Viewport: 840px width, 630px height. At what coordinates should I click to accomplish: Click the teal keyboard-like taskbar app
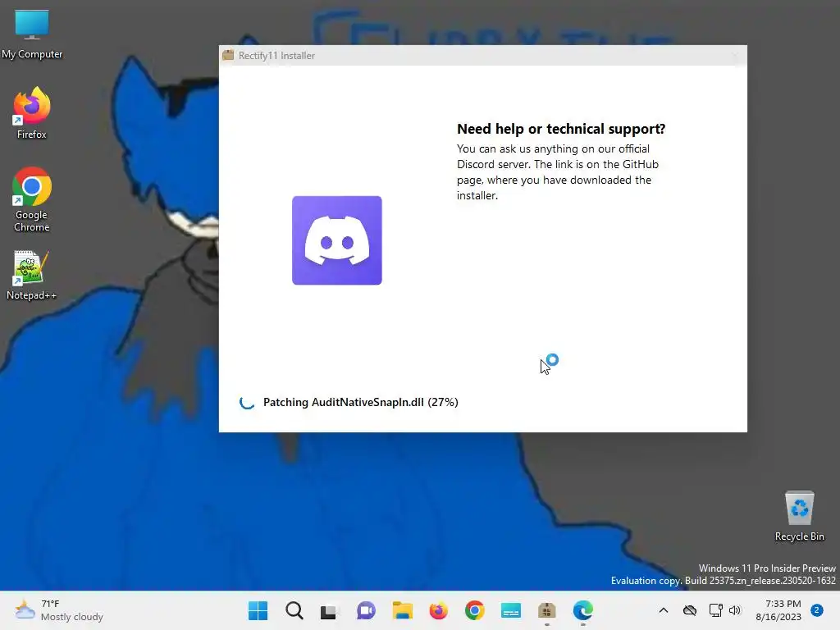pos(510,610)
